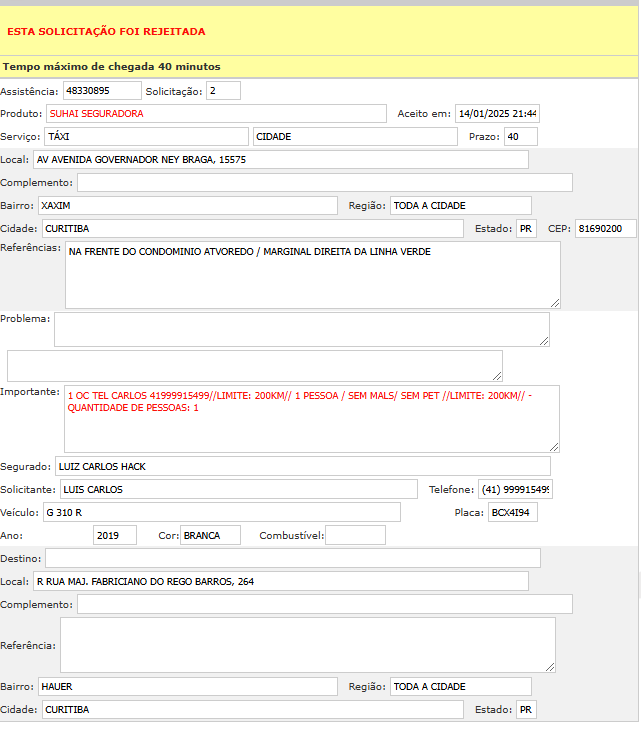Image resolution: width=641 pixels, height=740 pixels.
Task: Click the CEP field showing 81690200
Action: tap(606, 229)
